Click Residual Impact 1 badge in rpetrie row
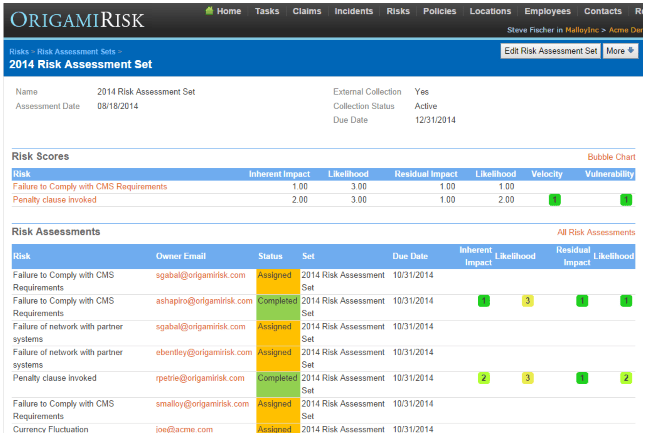 tap(582, 378)
